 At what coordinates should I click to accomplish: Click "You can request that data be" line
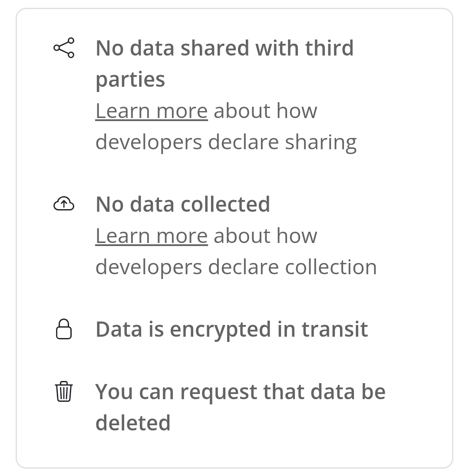[240, 391]
